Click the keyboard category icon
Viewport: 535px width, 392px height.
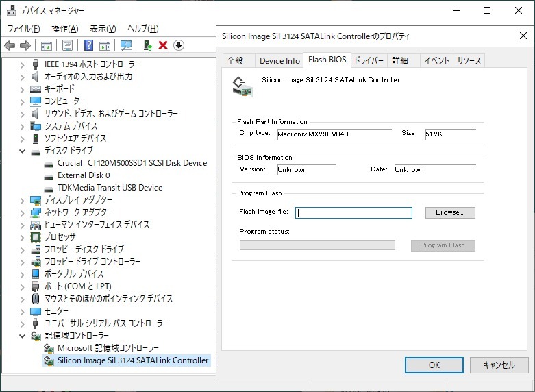(x=36, y=89)
